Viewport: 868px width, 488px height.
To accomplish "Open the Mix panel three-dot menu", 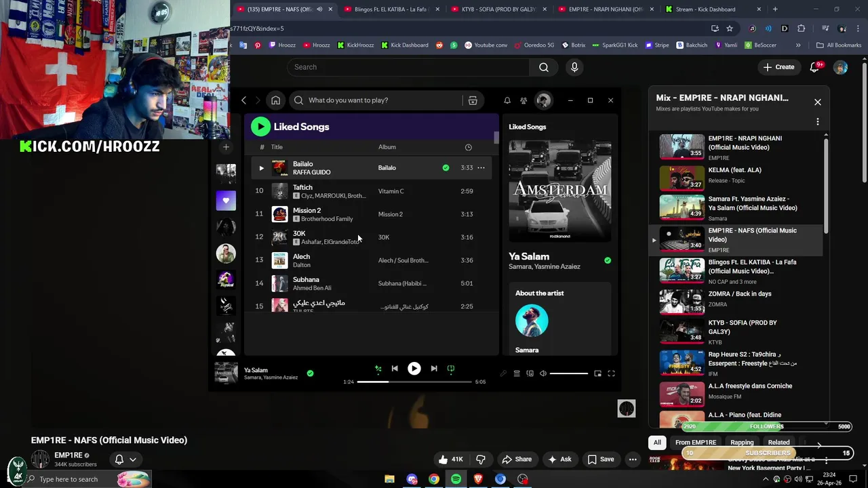I will 818,122.
